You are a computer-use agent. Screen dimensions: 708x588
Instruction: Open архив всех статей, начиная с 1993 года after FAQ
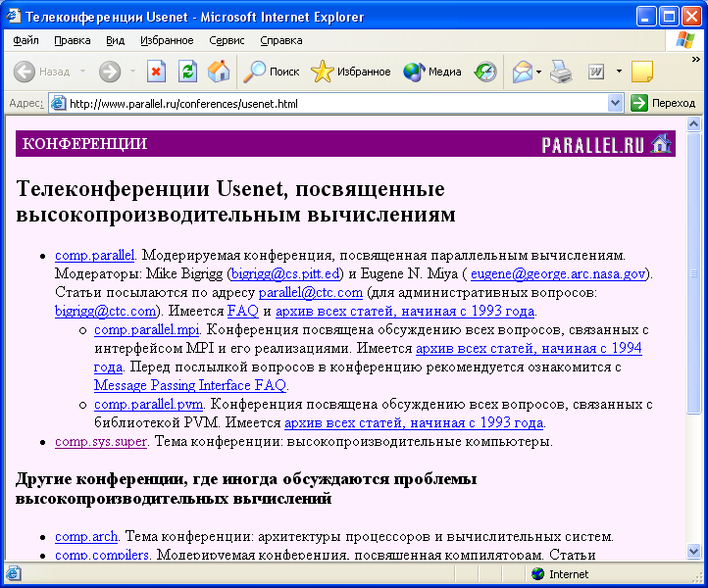(405, 311)
